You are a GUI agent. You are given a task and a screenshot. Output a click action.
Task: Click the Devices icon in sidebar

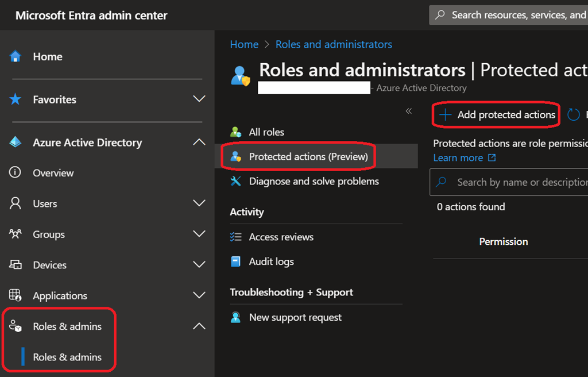coord(16,265)
